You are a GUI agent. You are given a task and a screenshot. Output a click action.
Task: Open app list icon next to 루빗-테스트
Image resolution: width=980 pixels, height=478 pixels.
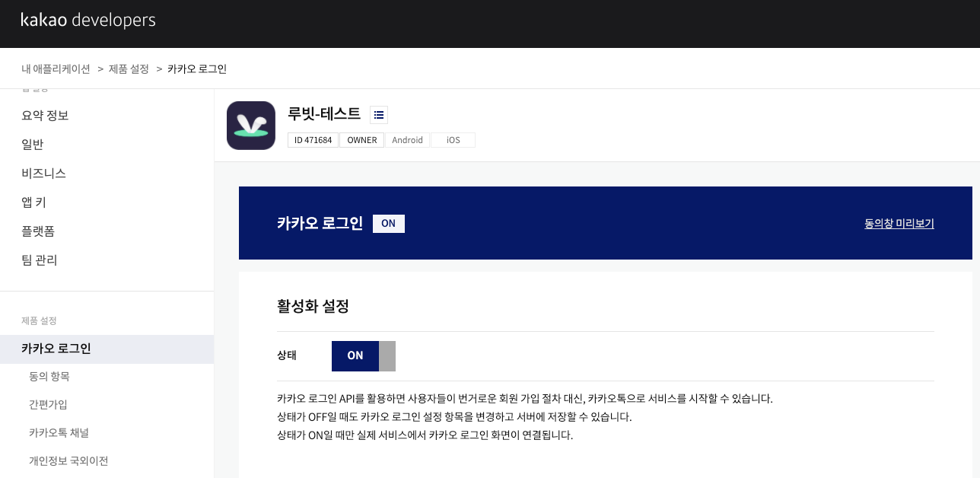click(x=379, y=115)
